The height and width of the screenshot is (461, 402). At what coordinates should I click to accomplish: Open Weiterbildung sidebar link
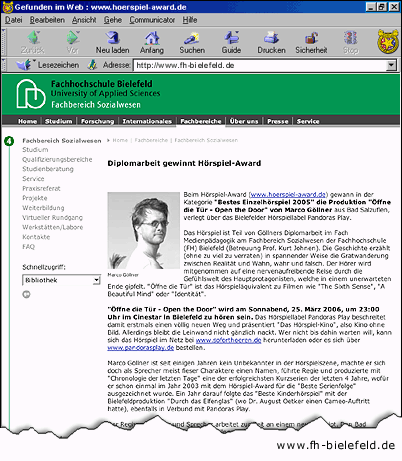[43, 208]
